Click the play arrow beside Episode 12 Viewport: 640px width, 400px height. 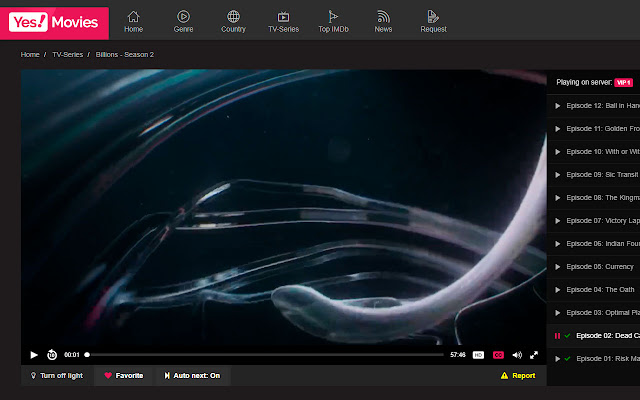coord(558,106)
